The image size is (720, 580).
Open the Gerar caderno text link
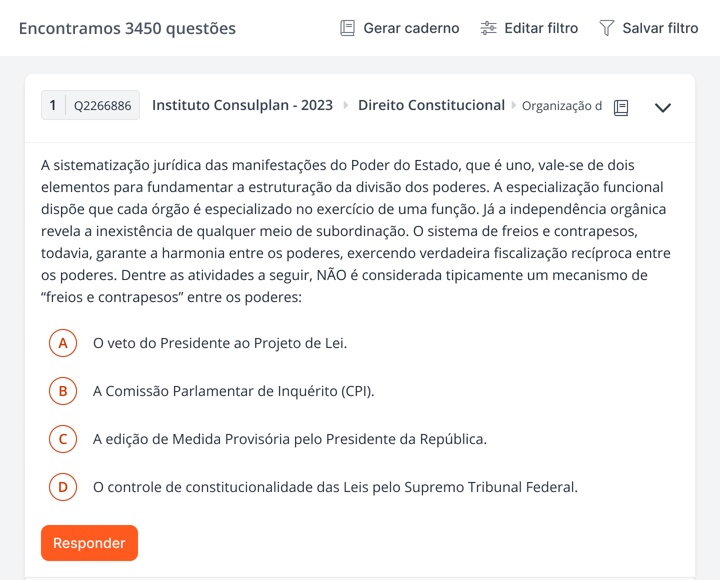(x=411, y=28)
